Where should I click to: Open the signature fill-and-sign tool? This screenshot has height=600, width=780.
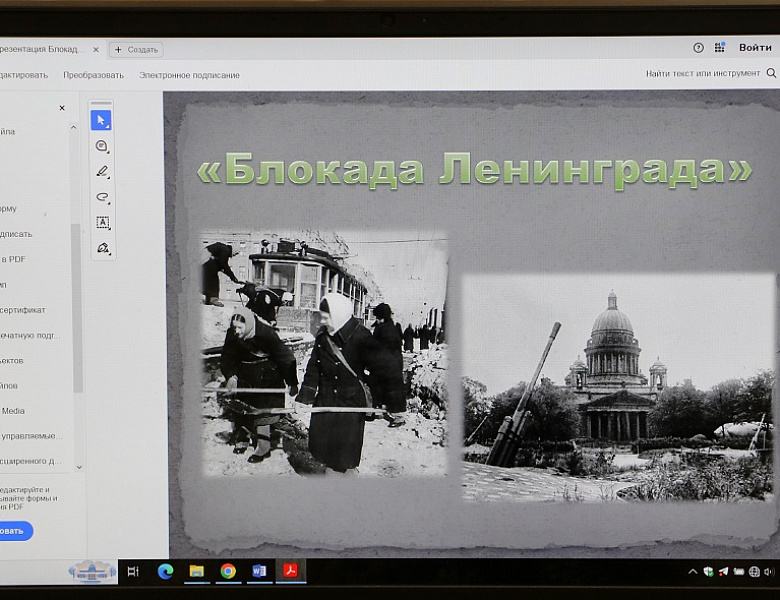point(102,248)
